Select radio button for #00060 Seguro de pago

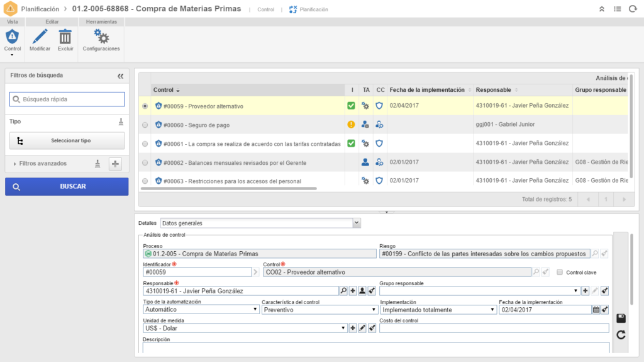coord(145,125)
